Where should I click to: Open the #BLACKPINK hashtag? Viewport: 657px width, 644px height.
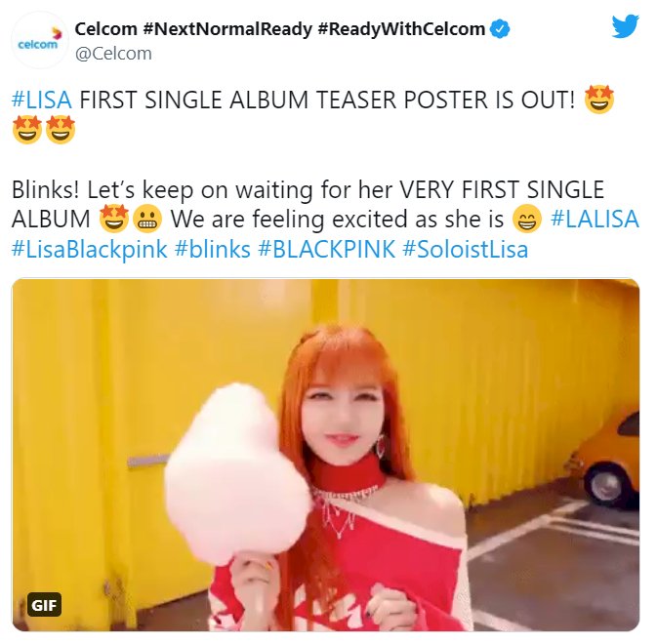point(327,249)
